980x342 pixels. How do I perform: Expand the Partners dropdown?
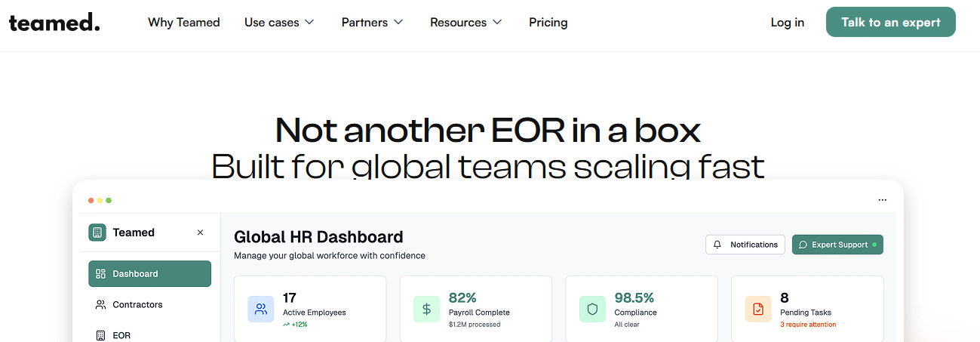[x=373, y=23]
